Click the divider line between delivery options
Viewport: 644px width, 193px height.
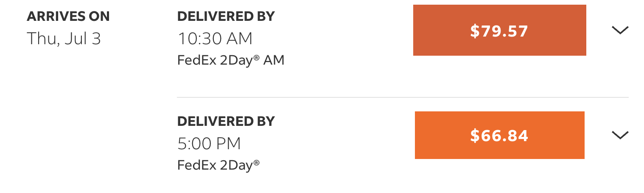click(403, 97)
